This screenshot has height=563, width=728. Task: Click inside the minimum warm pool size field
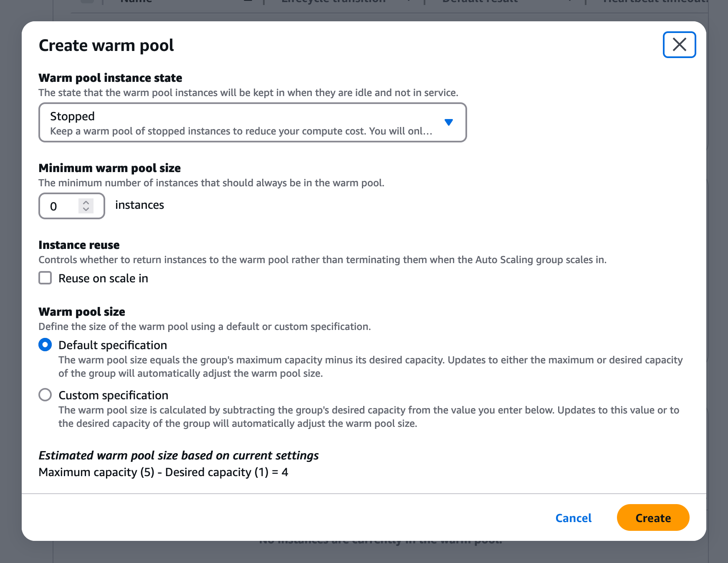pos(58,206)
